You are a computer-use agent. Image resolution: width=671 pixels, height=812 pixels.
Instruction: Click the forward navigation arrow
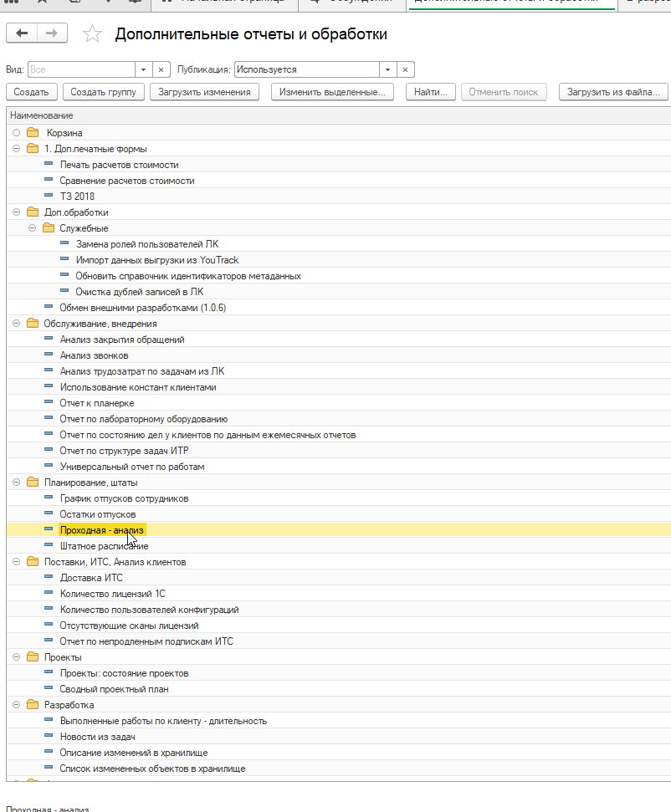52,33
